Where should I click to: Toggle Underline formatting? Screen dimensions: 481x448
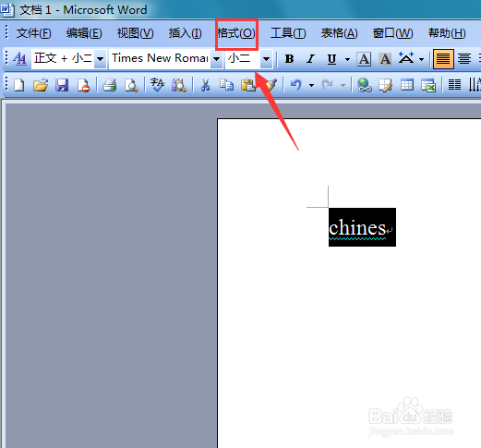(x=331, y=59)
